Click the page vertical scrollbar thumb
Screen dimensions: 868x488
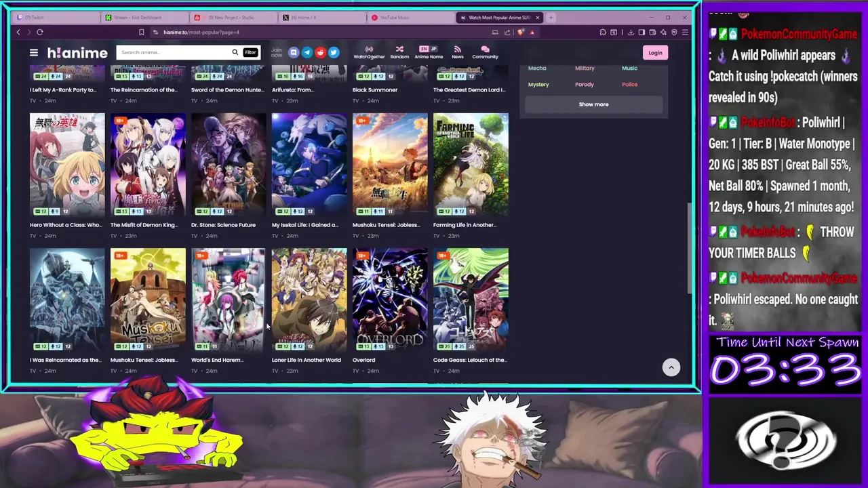click(690, 247)
